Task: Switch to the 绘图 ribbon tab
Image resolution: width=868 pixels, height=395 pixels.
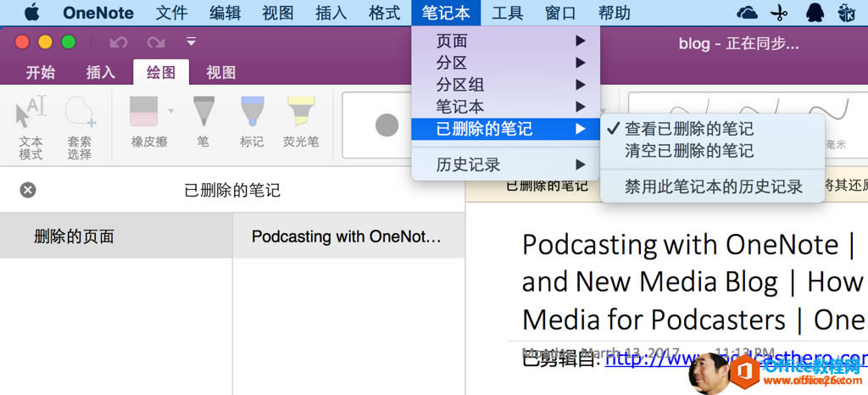Action: click(161, 72)
